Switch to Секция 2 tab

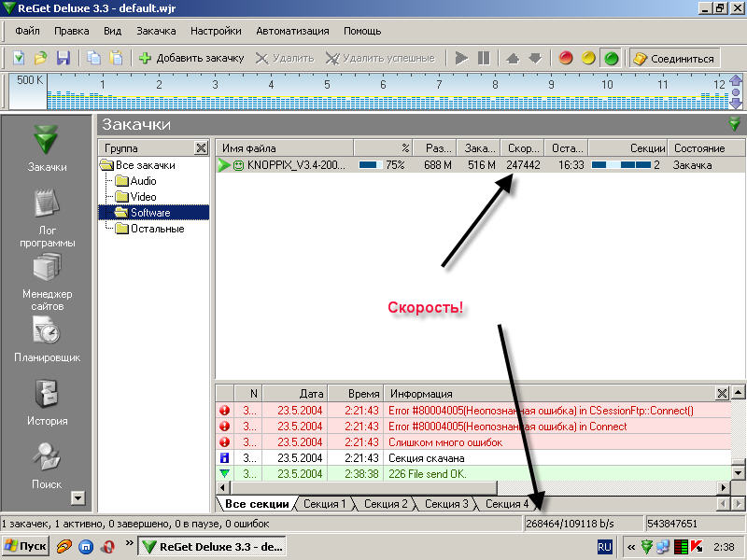(x=385, y=504)
